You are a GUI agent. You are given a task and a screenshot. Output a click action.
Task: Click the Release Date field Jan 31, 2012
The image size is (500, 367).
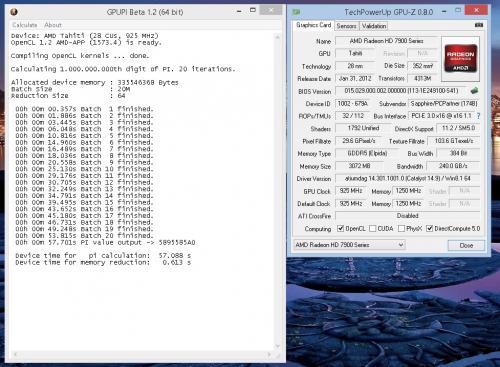tap(355, 79)
